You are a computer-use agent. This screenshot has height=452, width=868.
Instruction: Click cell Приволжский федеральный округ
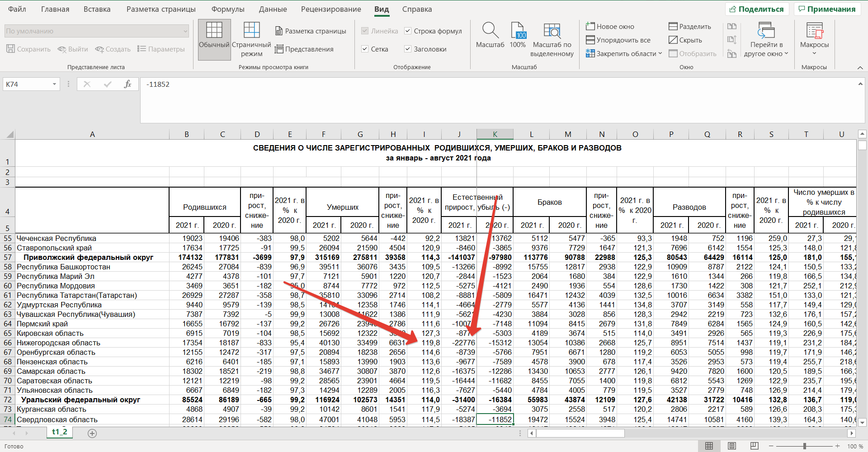pyautogui.click(x=92, y=257)
